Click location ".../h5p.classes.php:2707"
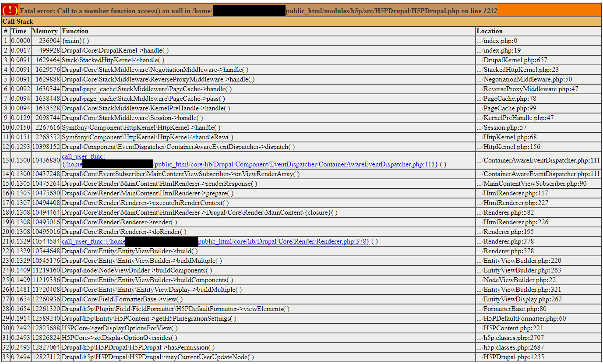The width and height of the screenshot is (603, 364). 511,338
